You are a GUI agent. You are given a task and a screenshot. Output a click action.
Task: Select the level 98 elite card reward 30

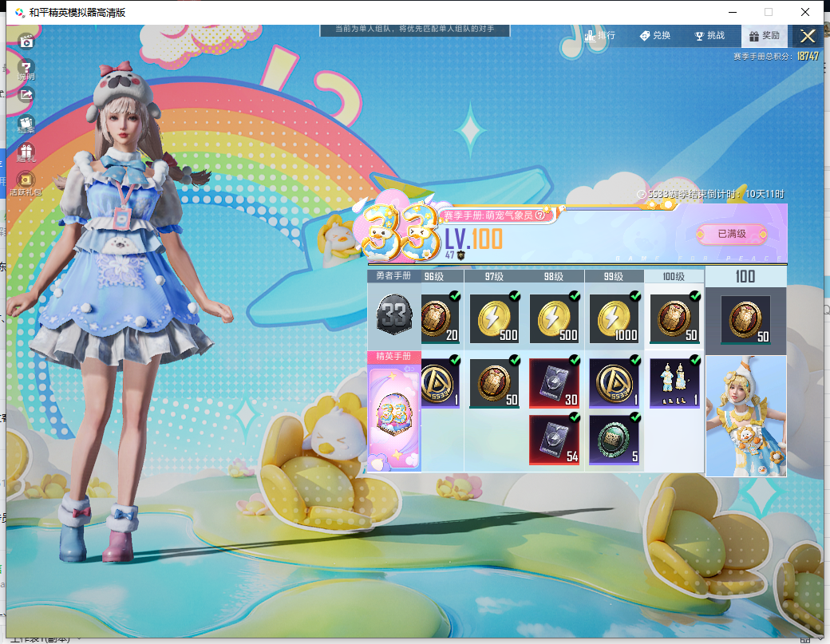point(554,383)
